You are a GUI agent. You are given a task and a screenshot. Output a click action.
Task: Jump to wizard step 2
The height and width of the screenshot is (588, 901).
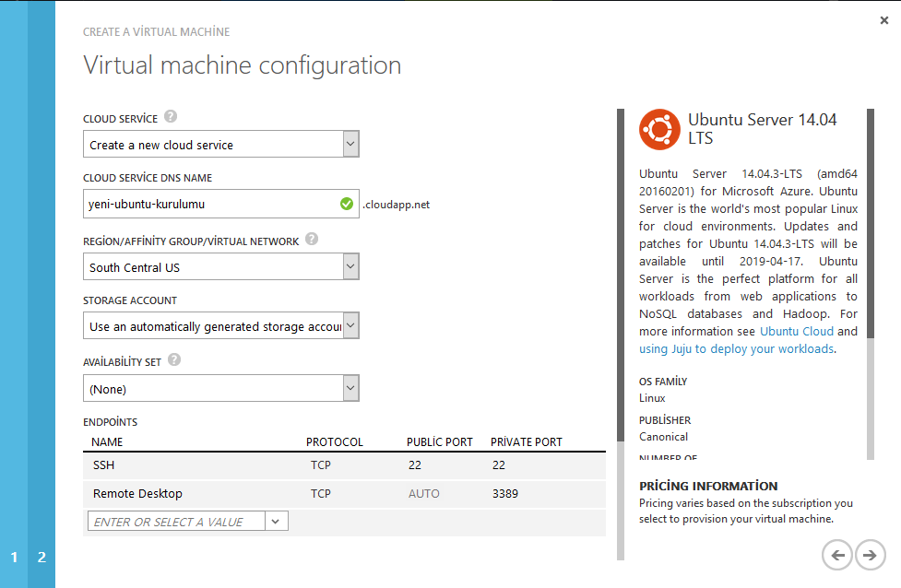pos(41,557)
